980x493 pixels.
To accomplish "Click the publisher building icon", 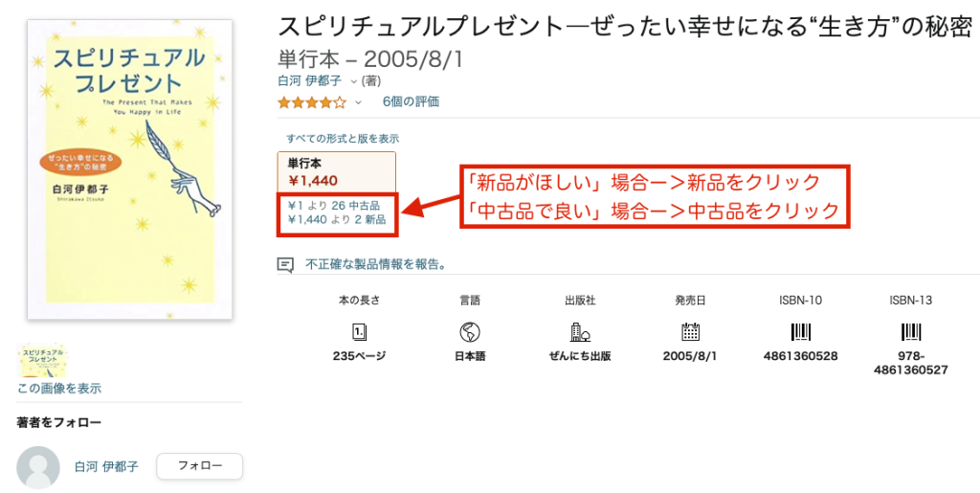I will coord(579,332).
